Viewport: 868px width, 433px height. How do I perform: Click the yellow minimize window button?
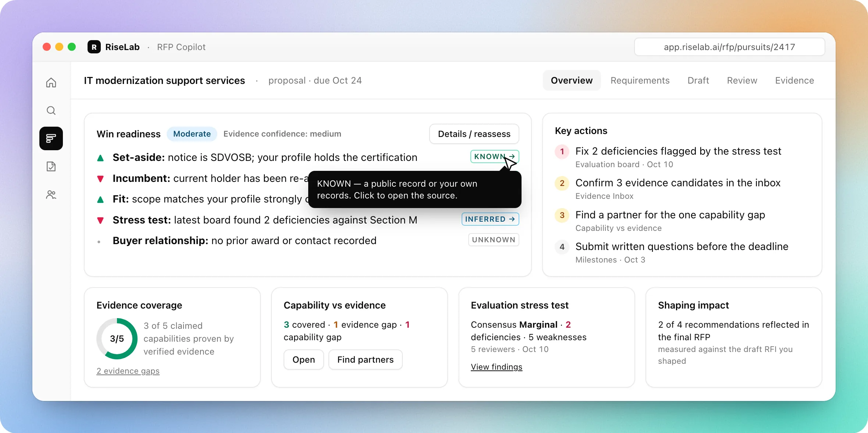[59, 47]
